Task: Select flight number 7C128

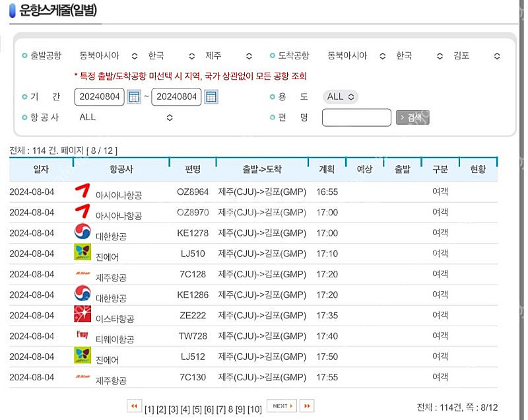Action: tap(193, 274)
